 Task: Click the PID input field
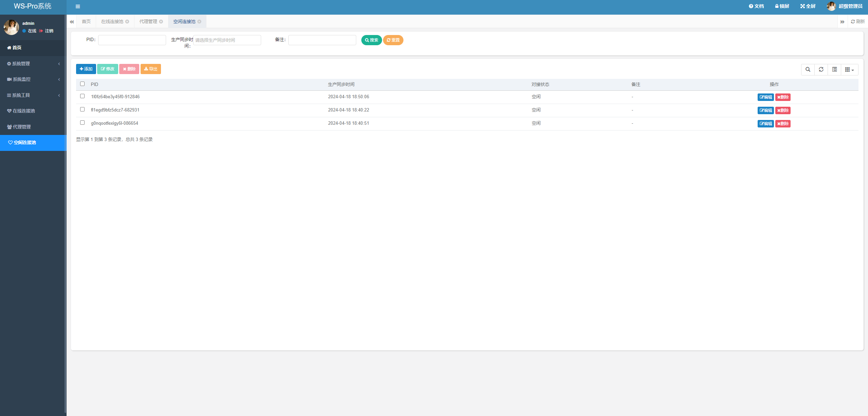[x=132, y=40]
